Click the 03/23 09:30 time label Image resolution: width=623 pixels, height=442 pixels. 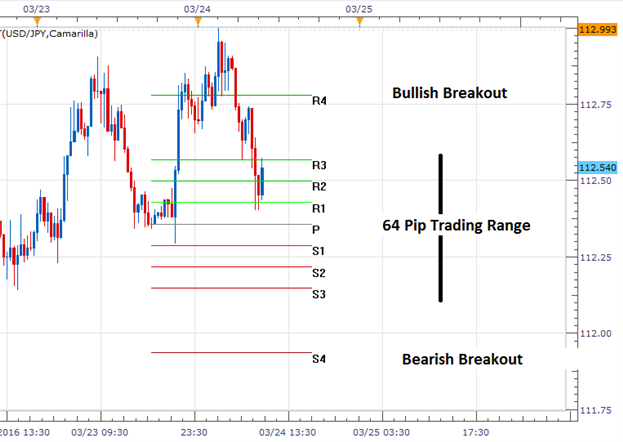click(100, 432)
